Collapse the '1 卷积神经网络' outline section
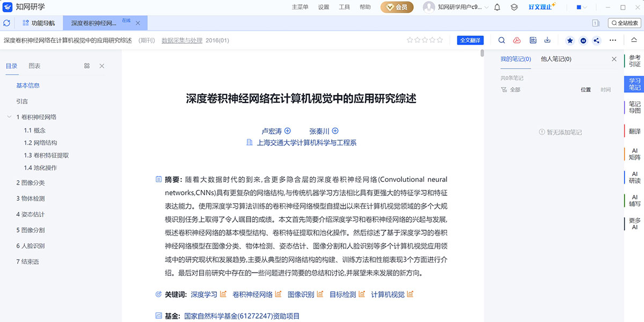 [x=9, y=117]
